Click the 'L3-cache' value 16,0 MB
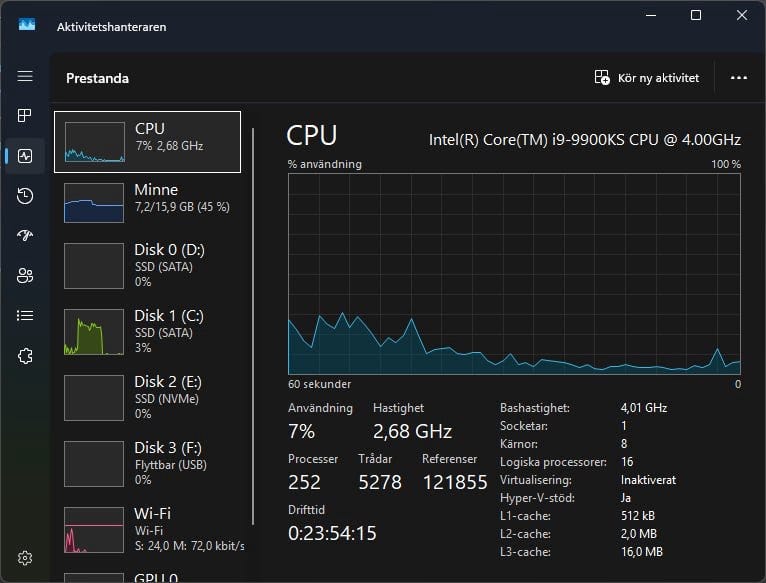Viewport: 766px width, 583px height. pos(642,552)
